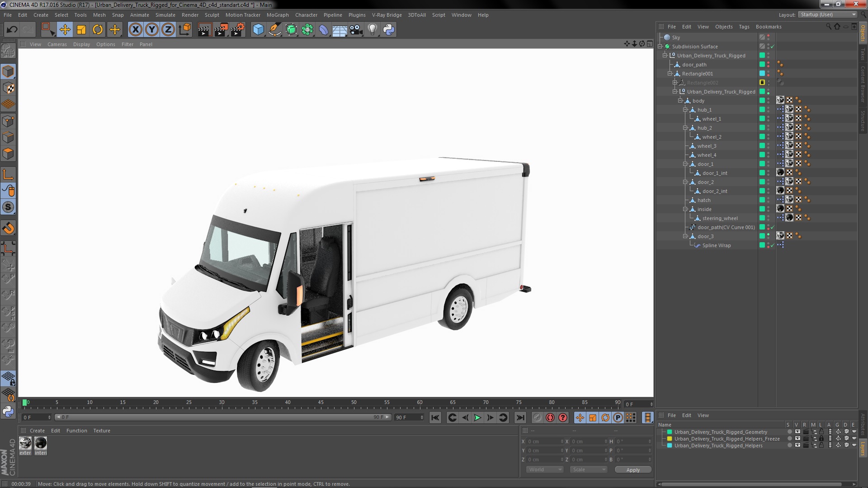Viewport: 868px width, 488px height.
Task: Open Edit Render Settings icon
Action: (x=238, y=30)
